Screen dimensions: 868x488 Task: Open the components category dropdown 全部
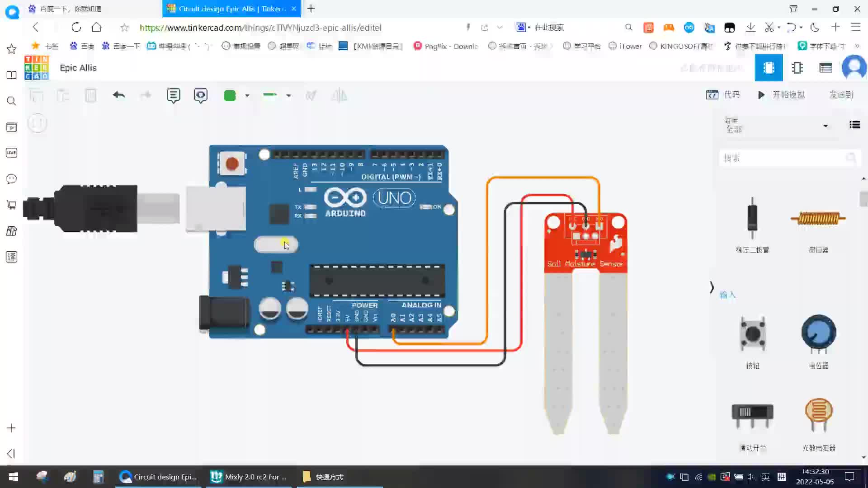[777, 126]
